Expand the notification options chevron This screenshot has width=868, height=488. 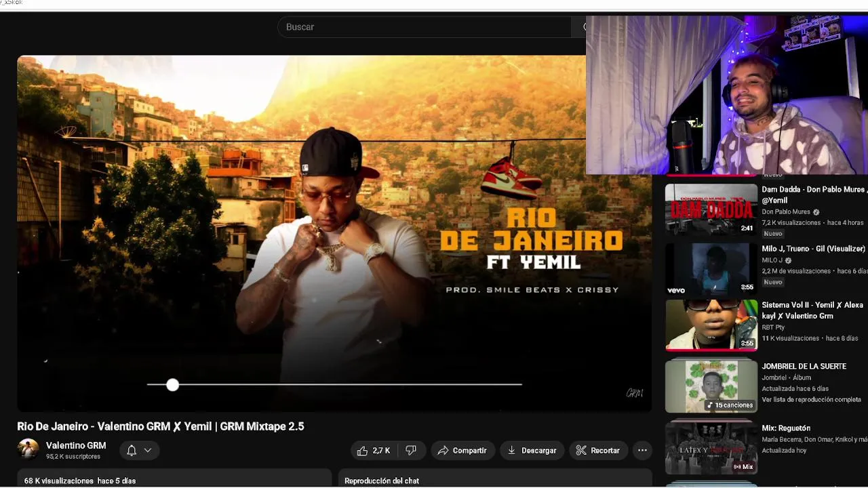[x=148, y=450]
